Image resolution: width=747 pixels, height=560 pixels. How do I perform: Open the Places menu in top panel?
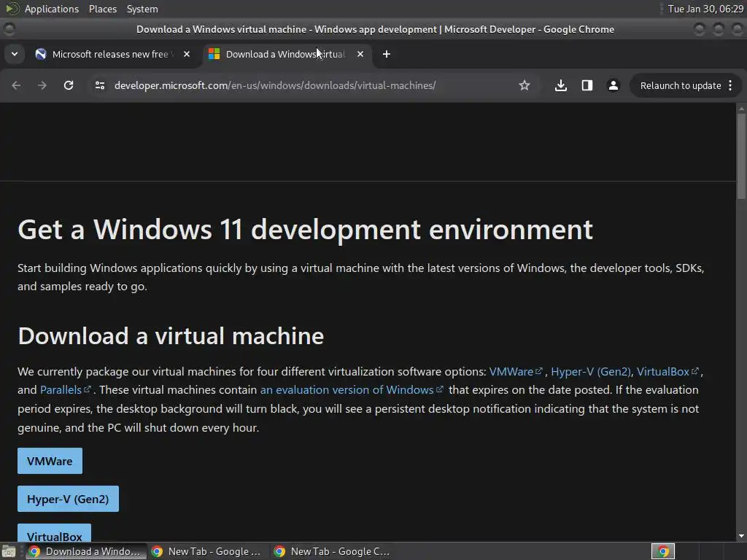pos(103,9)
